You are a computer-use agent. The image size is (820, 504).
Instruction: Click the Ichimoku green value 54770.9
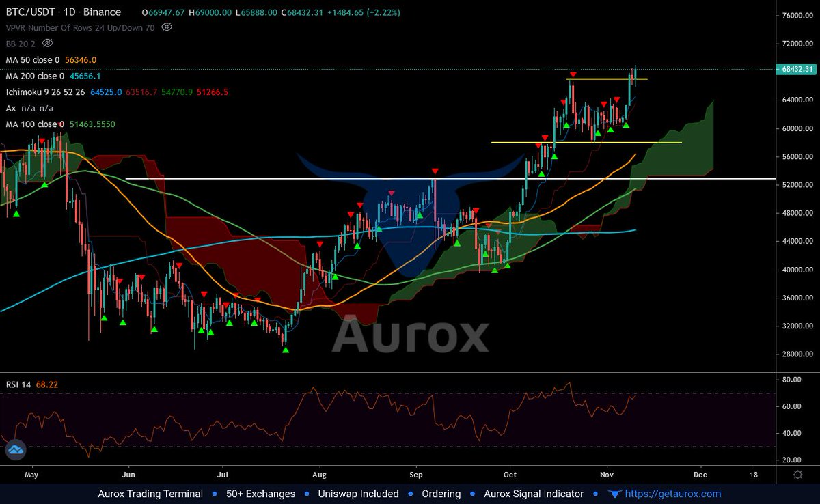pyautogui.click(x=177, y=92)
